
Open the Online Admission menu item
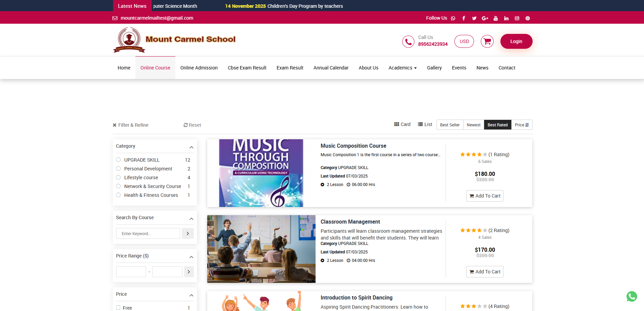(x=199, y=68)
